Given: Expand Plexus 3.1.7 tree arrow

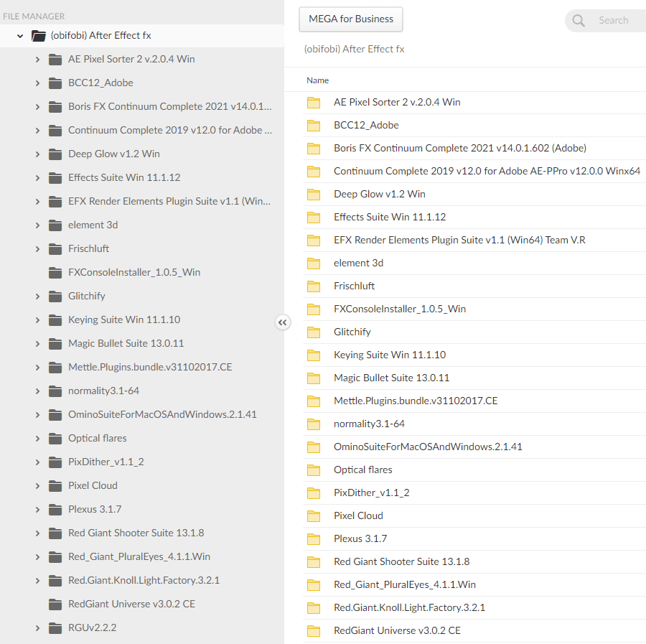Looking at the screenshot, I should (x=37, y=510).
